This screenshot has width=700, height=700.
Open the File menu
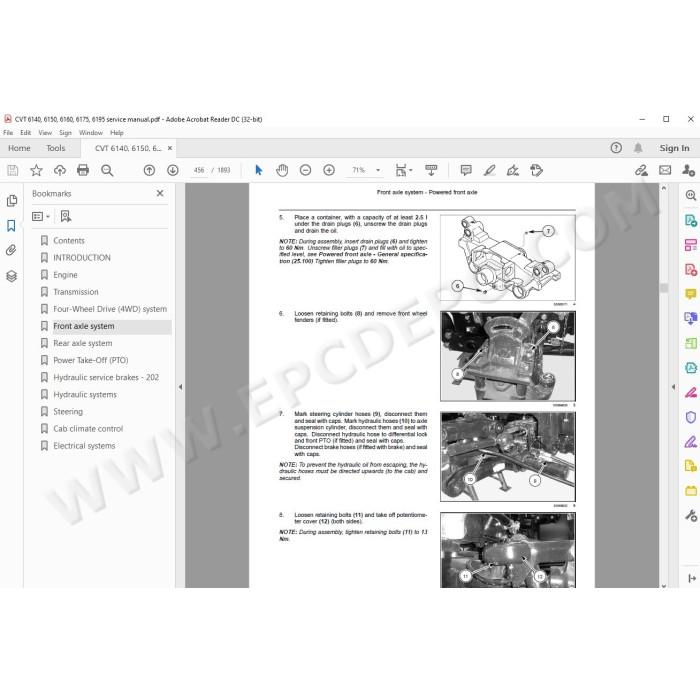pos(8,133)
